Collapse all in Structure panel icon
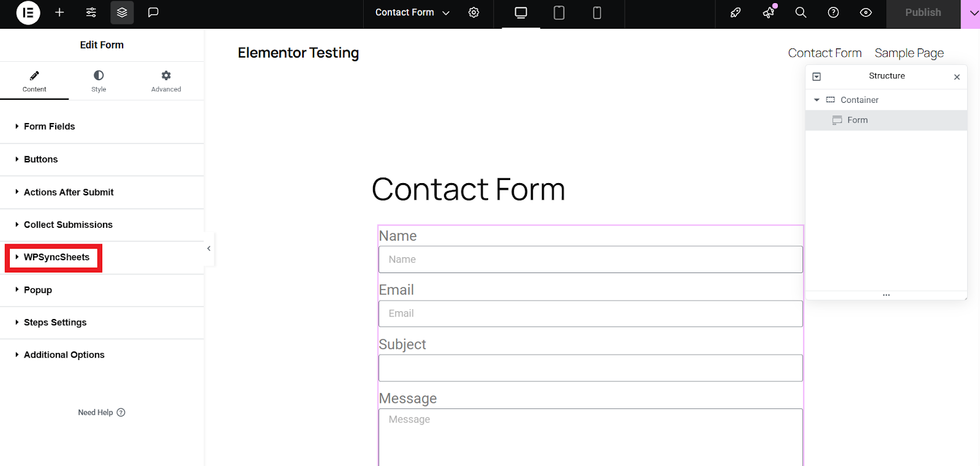980x466 pixels. click(x=816, y=77)
